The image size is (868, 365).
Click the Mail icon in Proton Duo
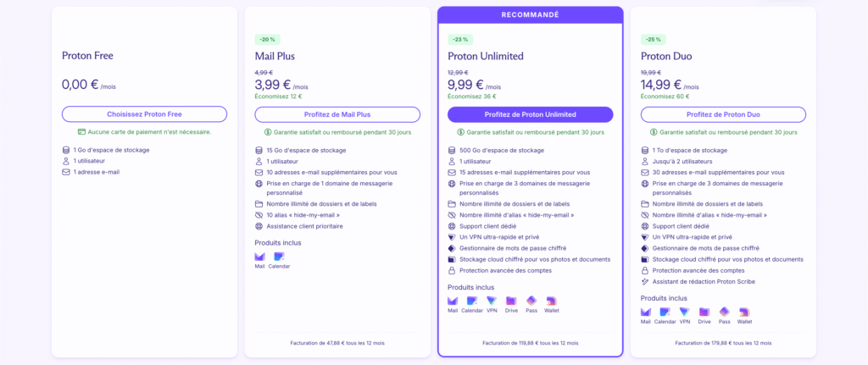pos(645,312)
